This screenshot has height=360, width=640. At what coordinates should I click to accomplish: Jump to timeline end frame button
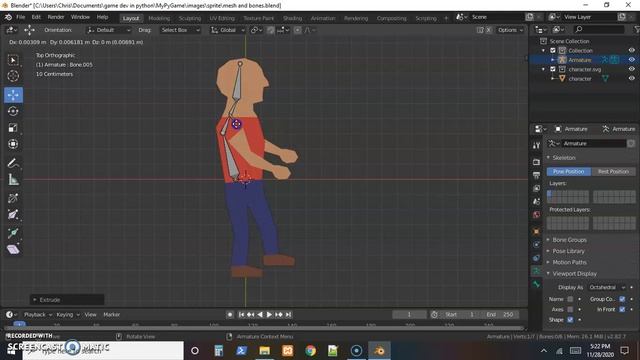point(288,315)
